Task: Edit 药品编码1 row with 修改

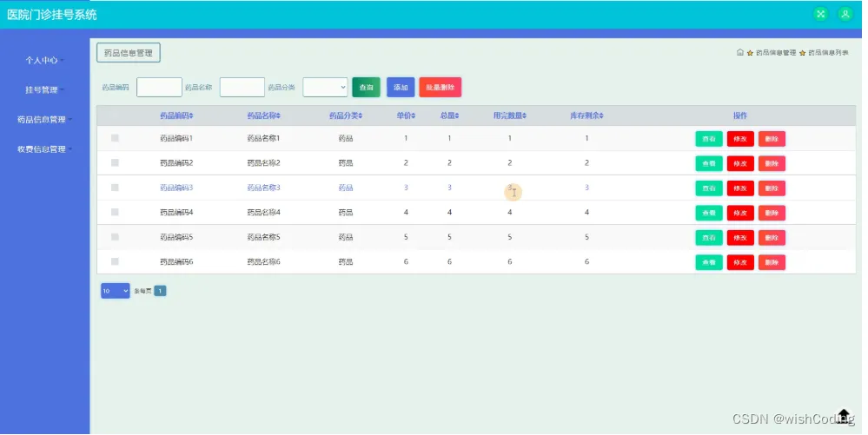Action: point(740,139)
